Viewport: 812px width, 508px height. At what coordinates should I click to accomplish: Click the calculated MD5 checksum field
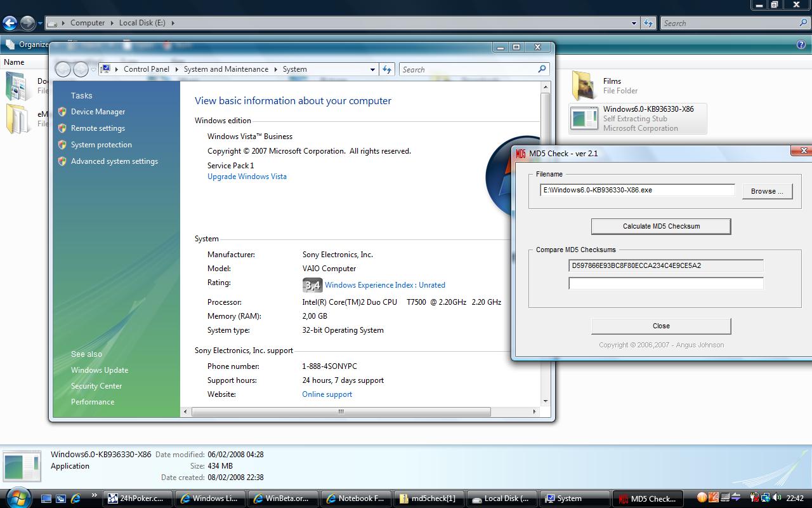pos(666,266)
